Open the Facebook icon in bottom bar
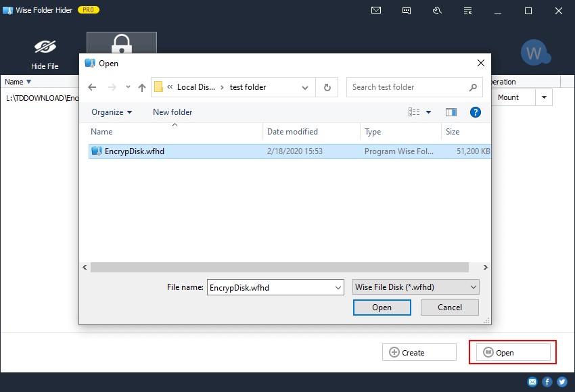This screenshot has height=392, width=575. click(x=547, y=382)
